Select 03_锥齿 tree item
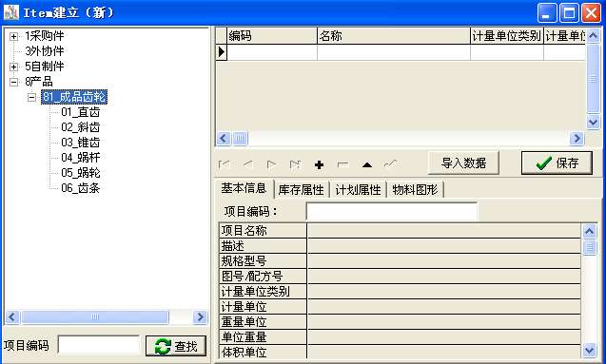This screenshot has height=364, width=606. (80, 143)
